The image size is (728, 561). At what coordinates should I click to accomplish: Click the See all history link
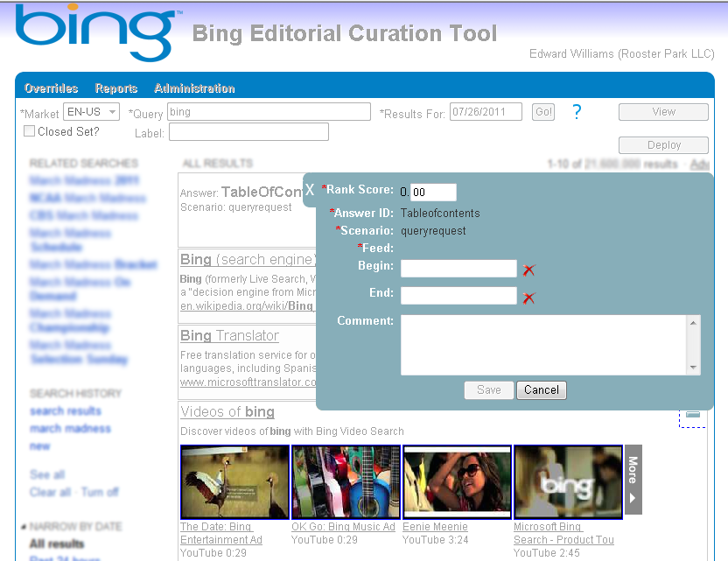tap(47, 474)
